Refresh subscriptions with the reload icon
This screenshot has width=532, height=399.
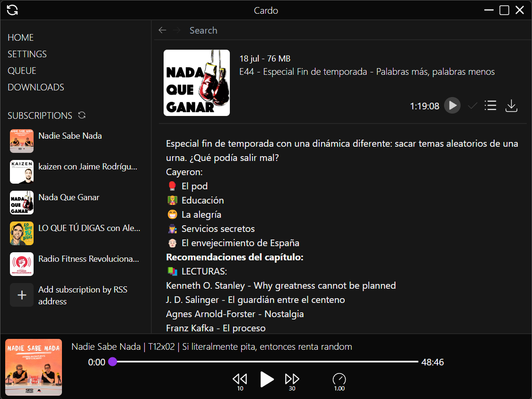point(82,115)
